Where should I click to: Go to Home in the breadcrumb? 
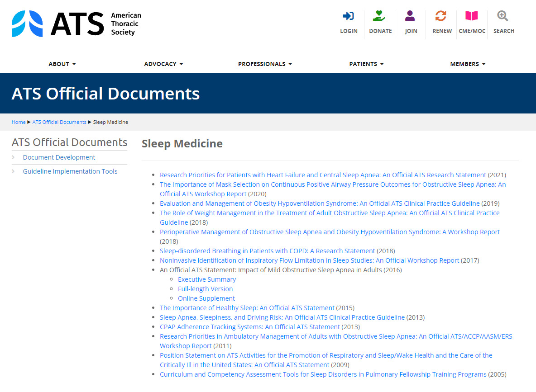point(19,122)
